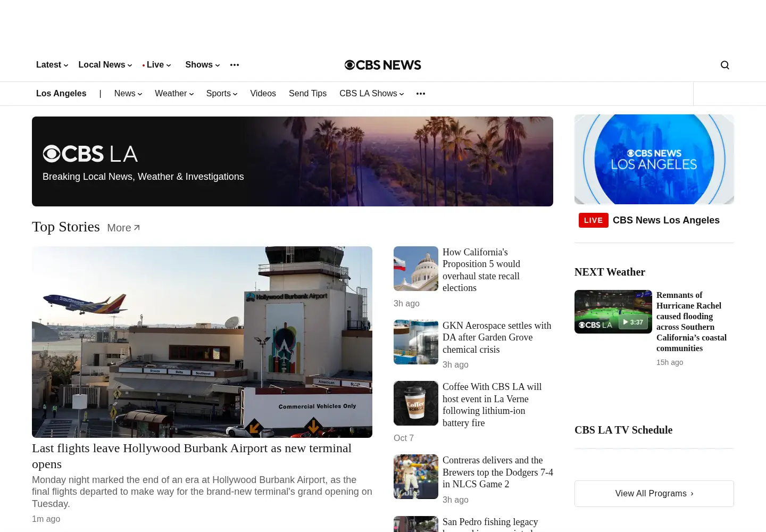
Task: Open the News submenu in Los Angeles bar
Action: coord(128,94)
